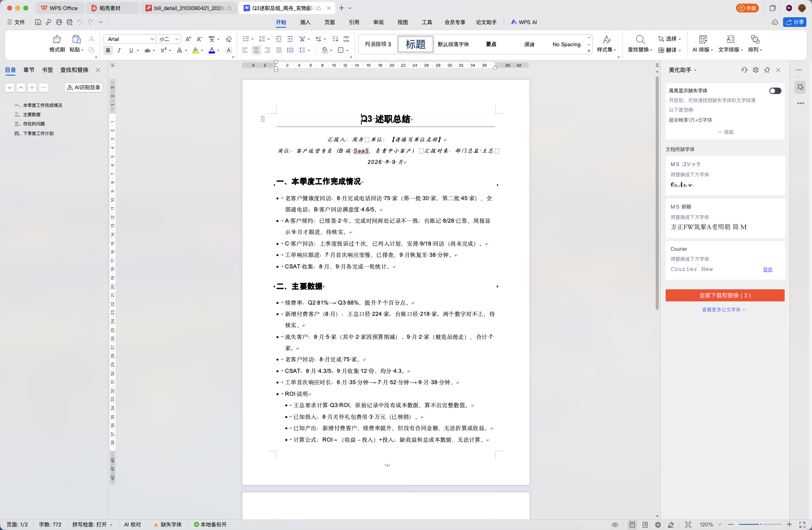Viewport: 812px width, 530px height.
Task: Click the 样式集 style set icon
Action: coord(607,39)
